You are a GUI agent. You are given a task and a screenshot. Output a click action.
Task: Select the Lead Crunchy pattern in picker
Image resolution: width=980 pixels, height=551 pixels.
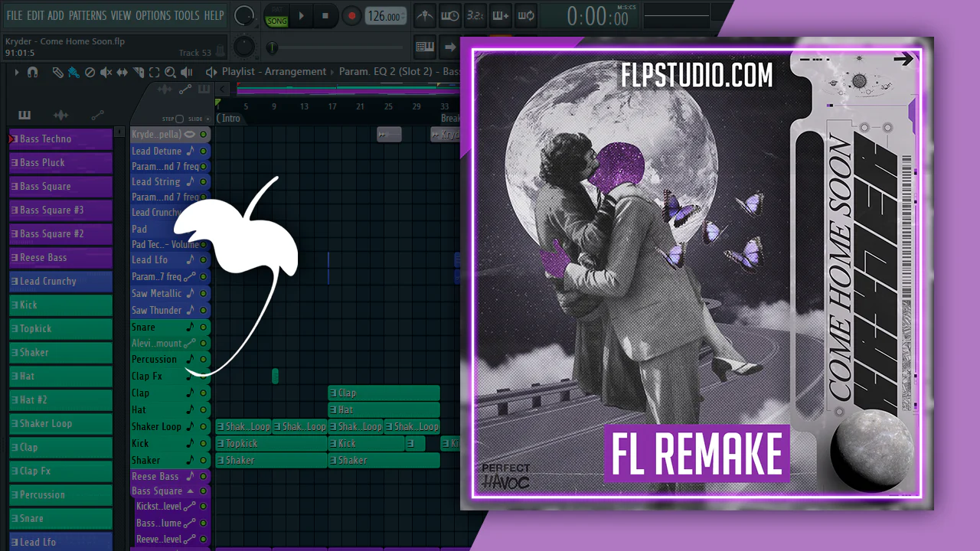point(60,282)
